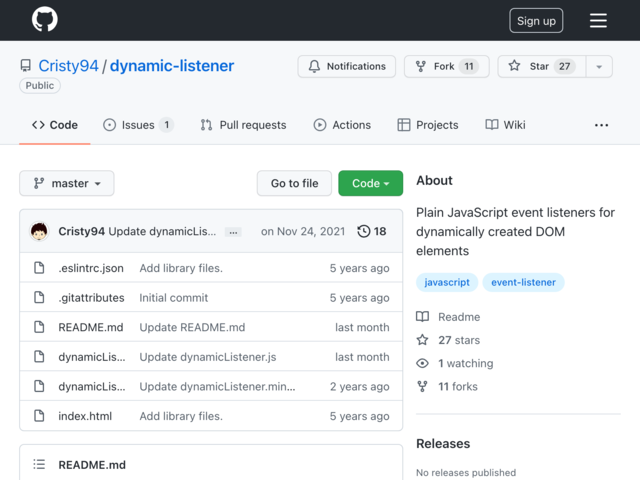Open the 'Initial commit' commit message
Image resolution: width=640 pixels, height=480 pixels.
pos(173,298)
